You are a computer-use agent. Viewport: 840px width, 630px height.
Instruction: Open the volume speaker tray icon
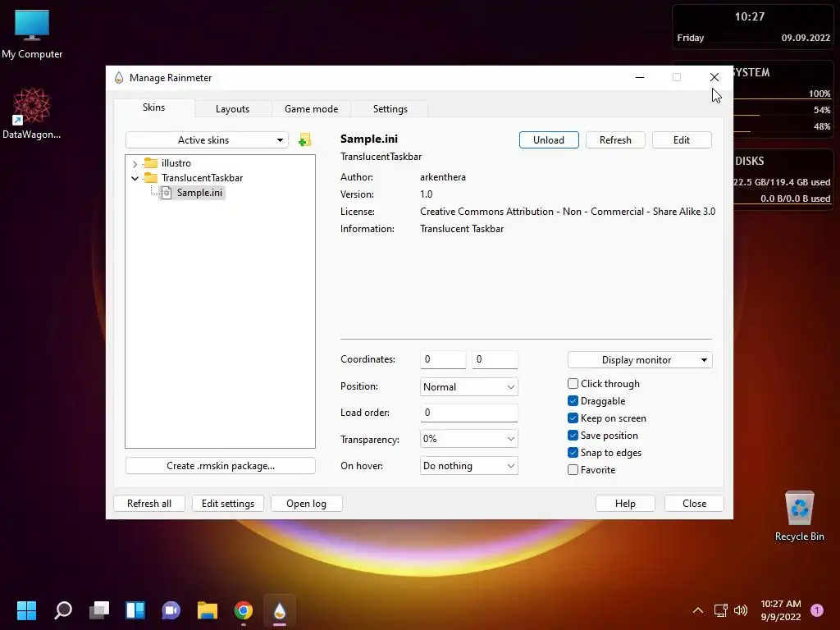[741, 610]
